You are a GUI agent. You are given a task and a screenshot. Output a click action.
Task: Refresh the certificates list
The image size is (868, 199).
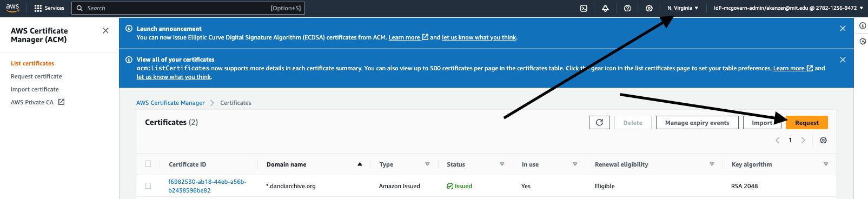pyautogui.click(x=599, y=123)
